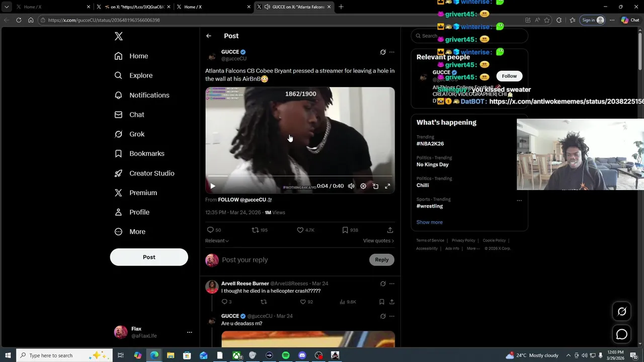The image size is (644, 362).
Task: Open Creator Studio in sidebar
Action: coord(144,173)
